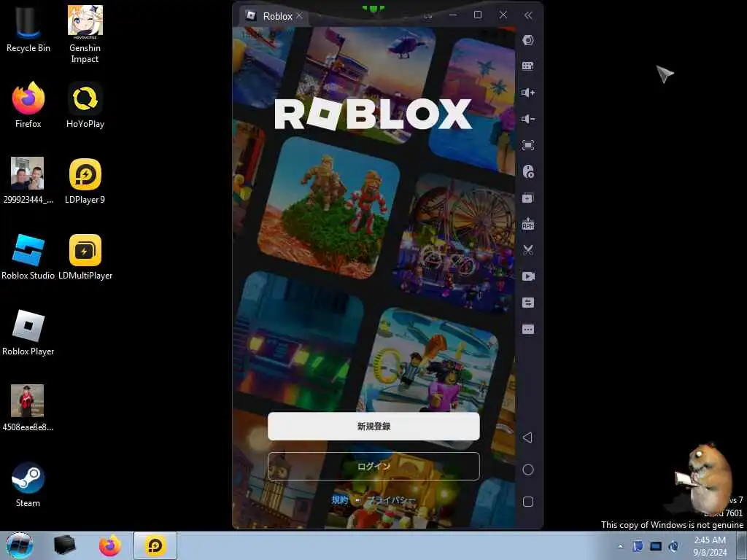The image size is (747, 560).
Task: Select the 4508eae8e8 image file thumbnail
Action: tap(28, 408)
